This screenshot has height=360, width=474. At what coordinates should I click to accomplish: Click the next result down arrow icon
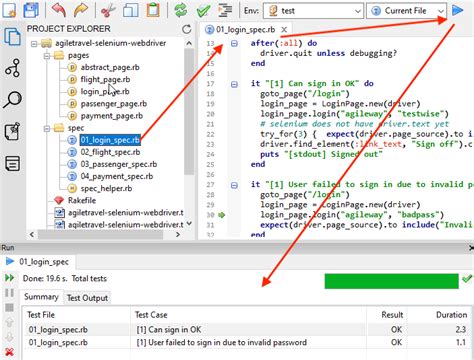tap(9, 337)
